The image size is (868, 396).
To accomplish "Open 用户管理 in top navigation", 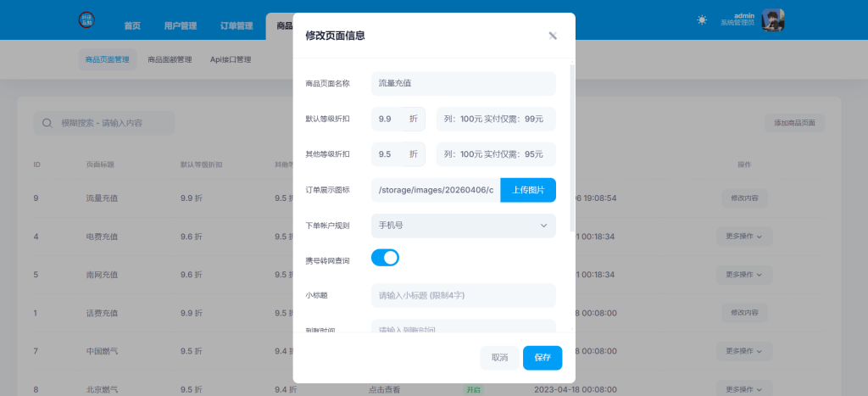I will click(x=181, y=25).
